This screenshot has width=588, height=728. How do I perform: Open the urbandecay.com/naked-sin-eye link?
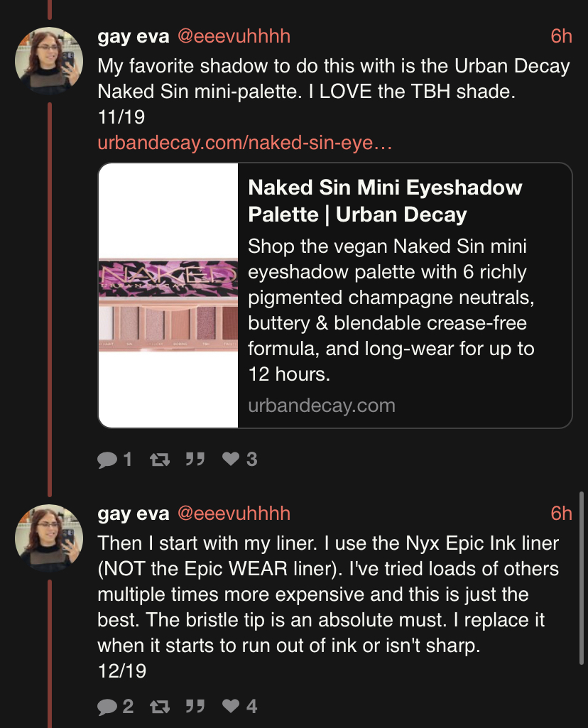tap(245, 143)
